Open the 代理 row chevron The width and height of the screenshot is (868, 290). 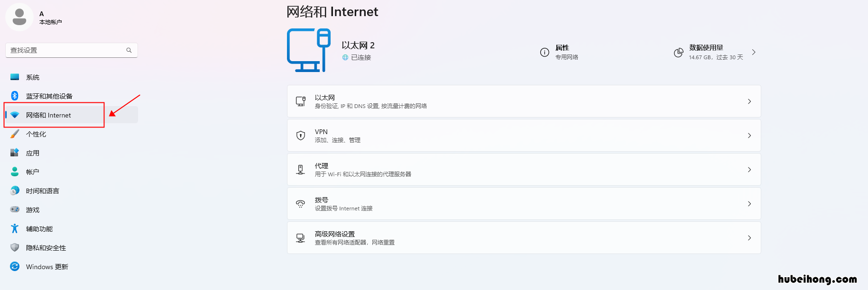click(749, 170)
